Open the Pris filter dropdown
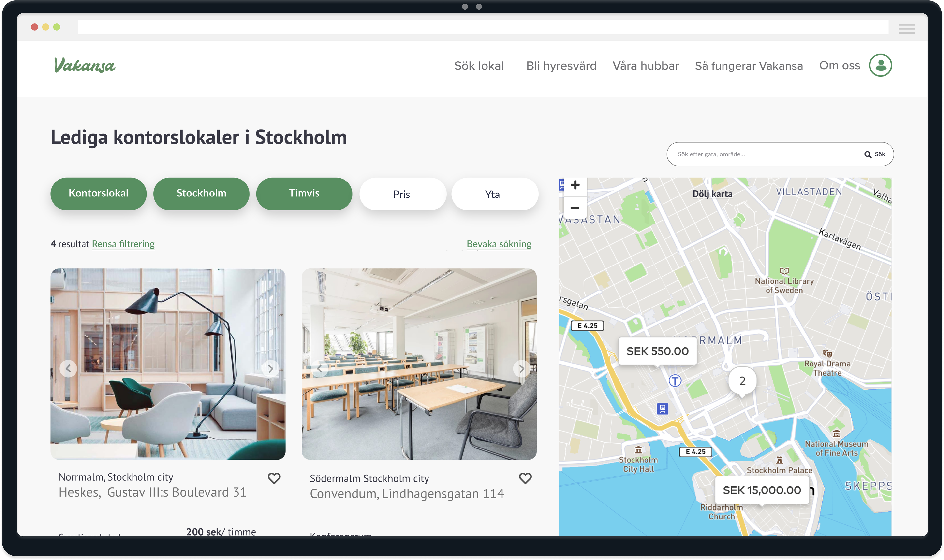This screenshot has width=944, height=560. [402, 194]
